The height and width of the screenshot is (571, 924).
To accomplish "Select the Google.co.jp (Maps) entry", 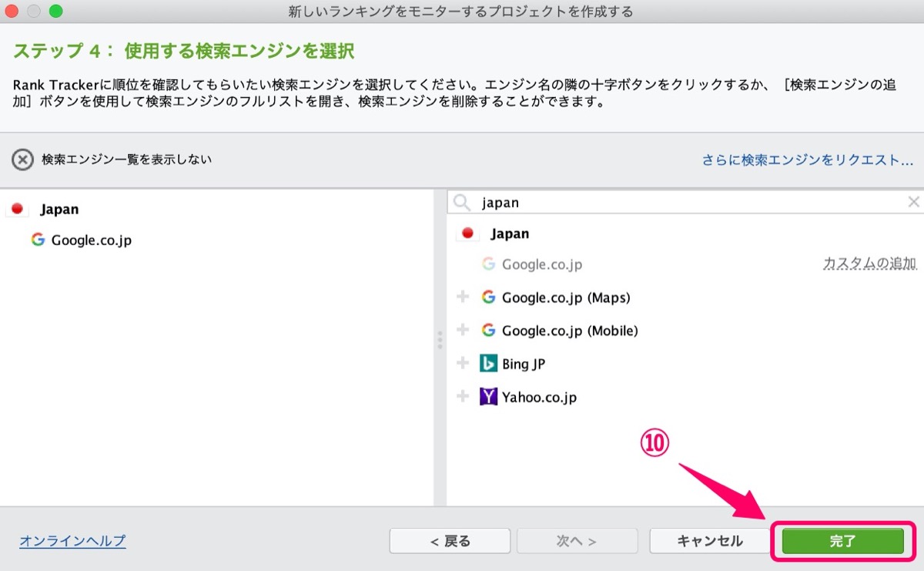I will (566, 297).
